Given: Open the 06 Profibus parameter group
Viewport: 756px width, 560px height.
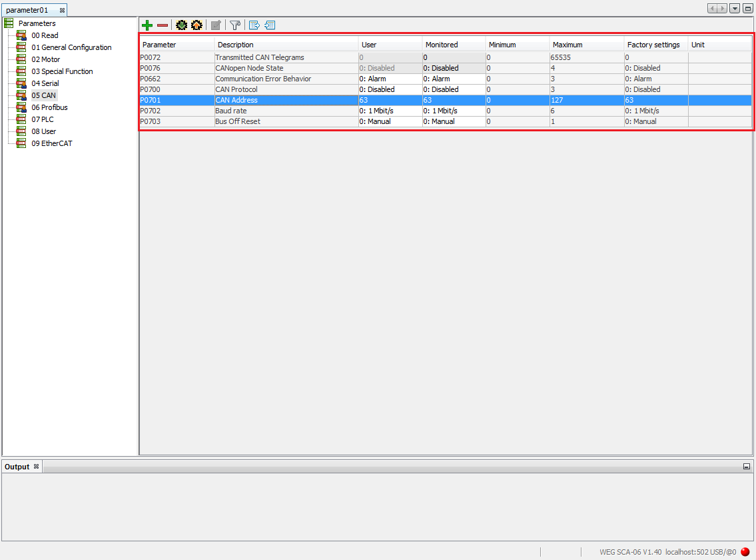Looking at the screenshot, I should (x=50, y=107).
